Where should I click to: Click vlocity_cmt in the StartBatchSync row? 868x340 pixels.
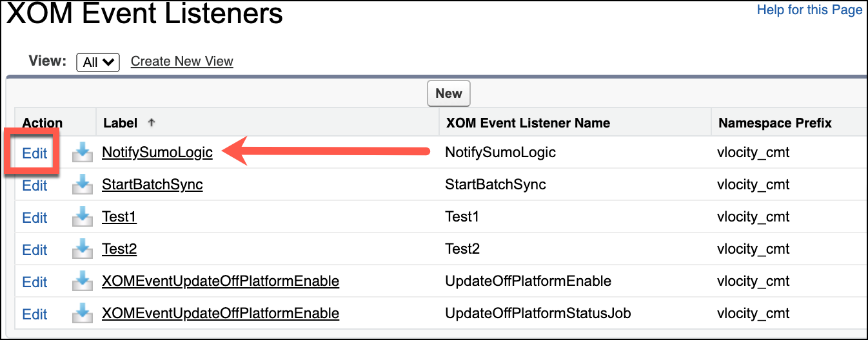click(753, 185)
